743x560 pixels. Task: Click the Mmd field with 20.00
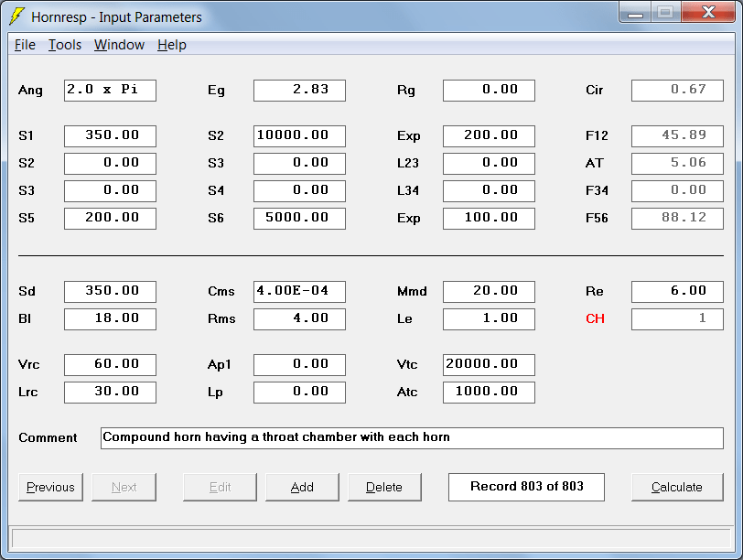pos(489,291)
